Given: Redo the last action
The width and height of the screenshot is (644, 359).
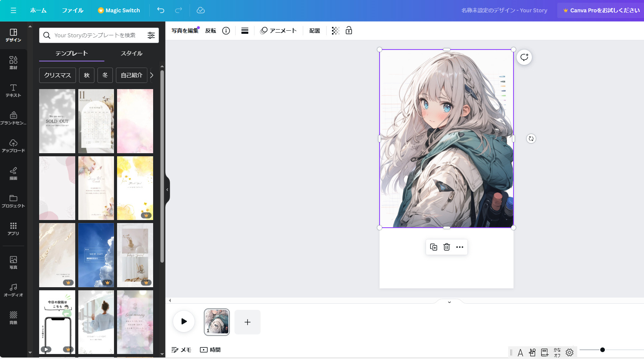Looking at the screenshot, I should 178,10.
